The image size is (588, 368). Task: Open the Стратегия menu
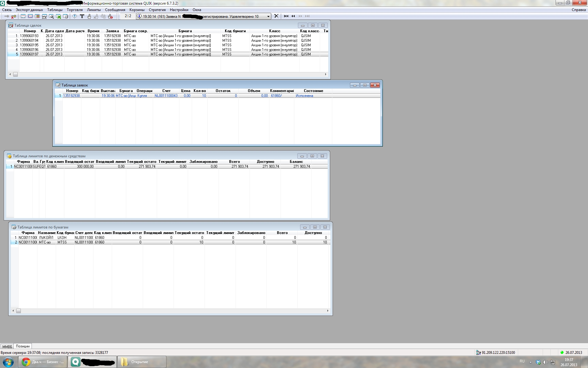[x=157, y=10]
